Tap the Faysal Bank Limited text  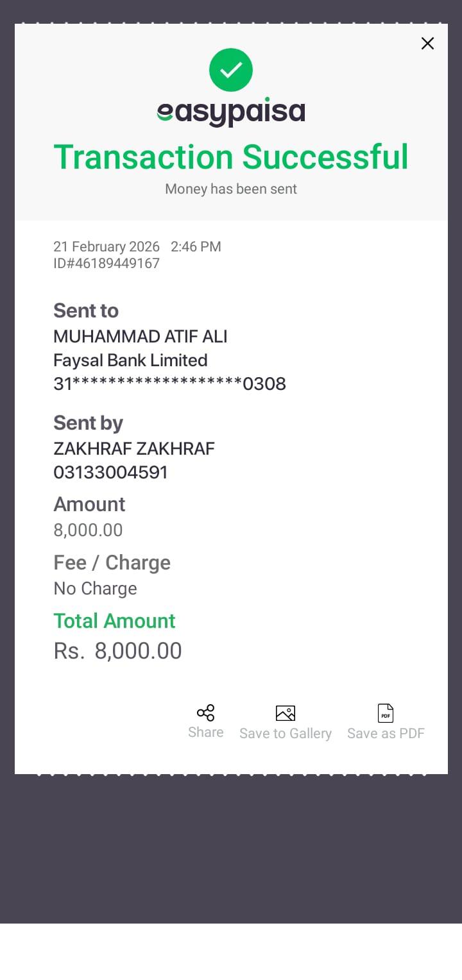pyautogui.click(x=130, y=360)
